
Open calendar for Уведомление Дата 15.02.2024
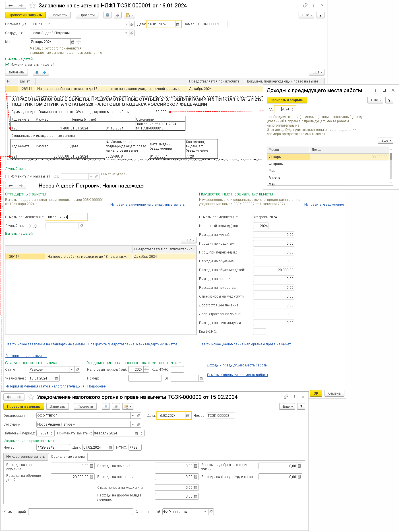[188, 416]
